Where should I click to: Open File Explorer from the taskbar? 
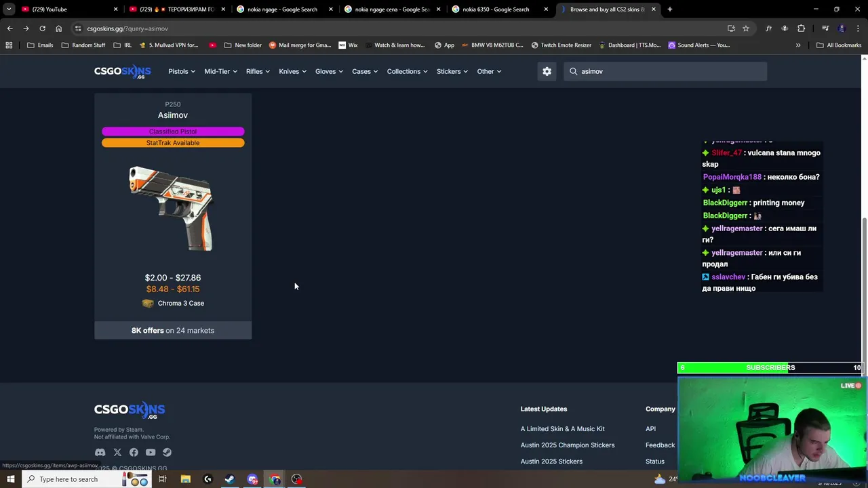185,479
